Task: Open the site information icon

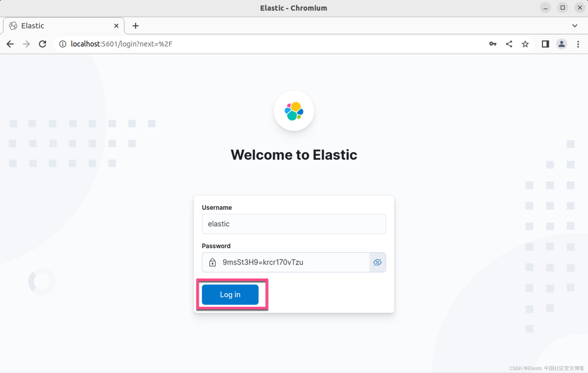Action: [62, 44]
